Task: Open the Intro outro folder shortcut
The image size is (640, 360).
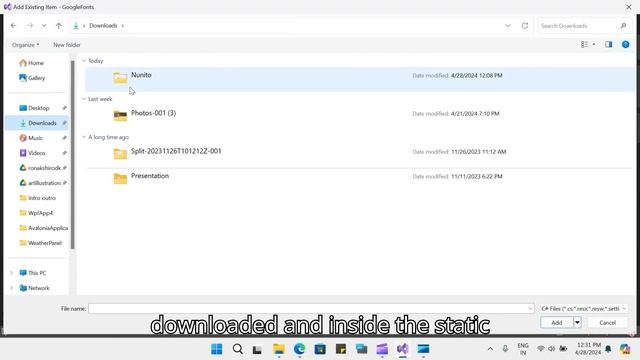Action: pyautogui.click(x=42, y=198)
